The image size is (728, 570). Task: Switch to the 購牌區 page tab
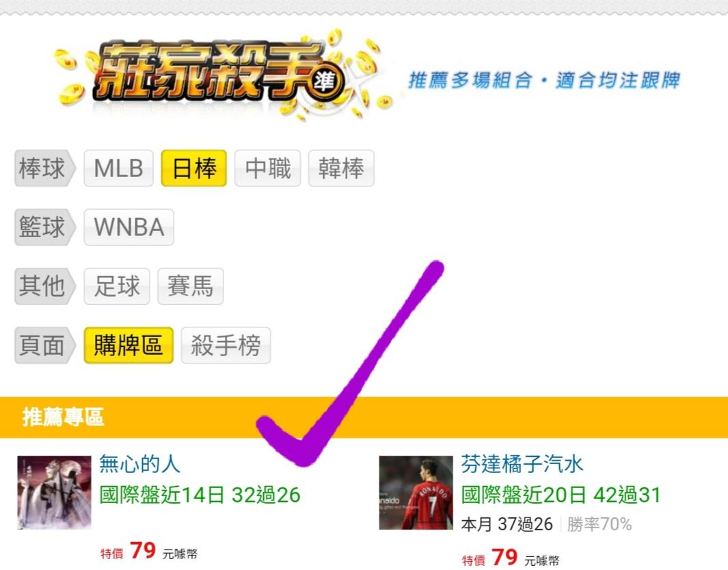coord(129,345)
